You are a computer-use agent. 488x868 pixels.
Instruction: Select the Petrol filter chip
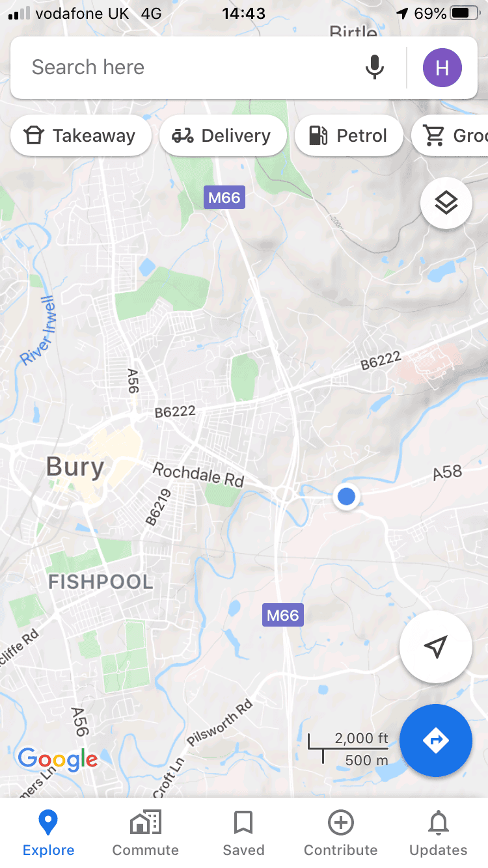[349, 136]
